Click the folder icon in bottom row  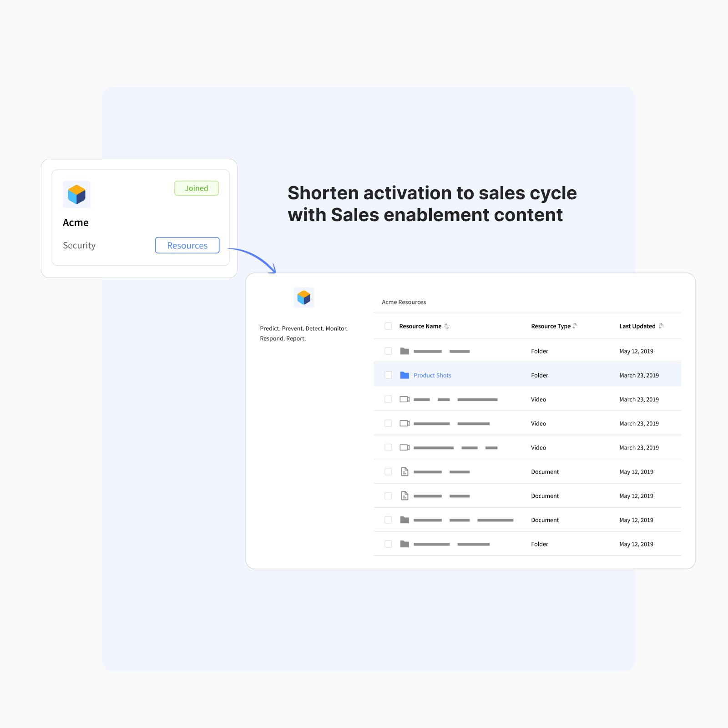tap(404, 544)
